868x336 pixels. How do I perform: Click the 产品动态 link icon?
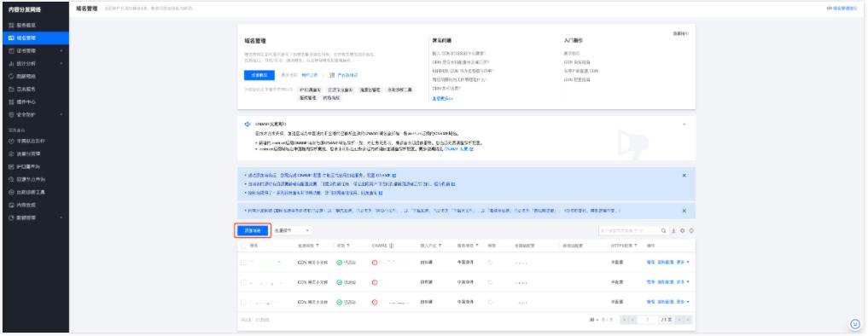(332, 75)
